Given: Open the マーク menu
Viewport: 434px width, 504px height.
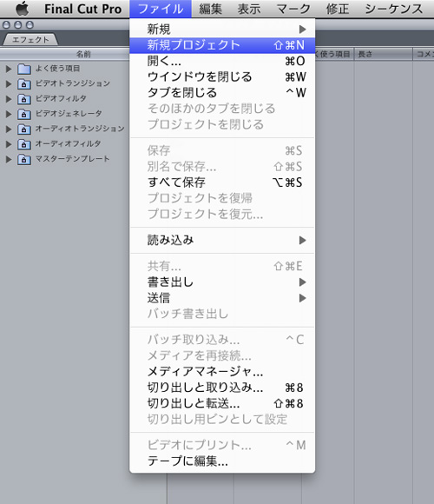Looking at the screenshot, I should click(293, 9).
